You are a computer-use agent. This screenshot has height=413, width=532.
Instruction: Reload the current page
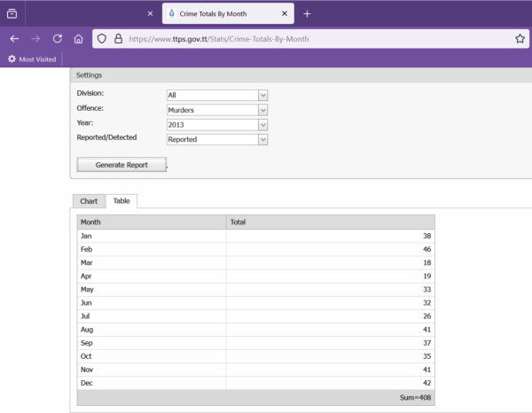(58, 39)
